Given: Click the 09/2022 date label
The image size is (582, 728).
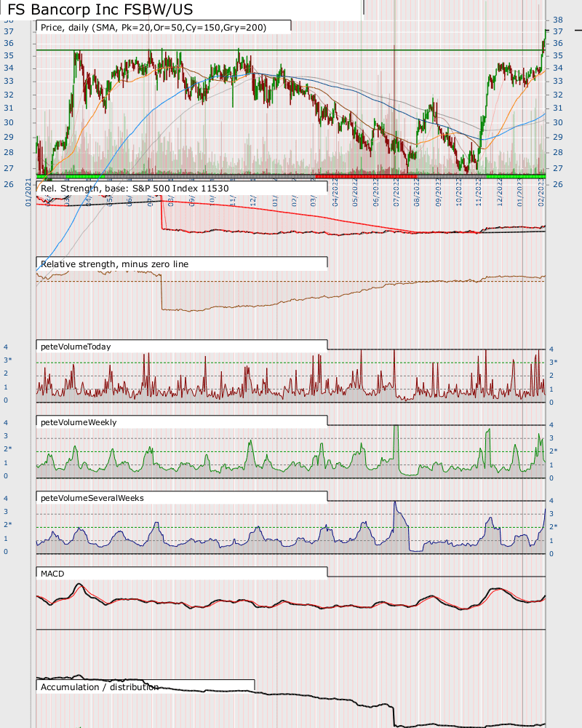Looking at the screenshot, I should click(438, 191).
